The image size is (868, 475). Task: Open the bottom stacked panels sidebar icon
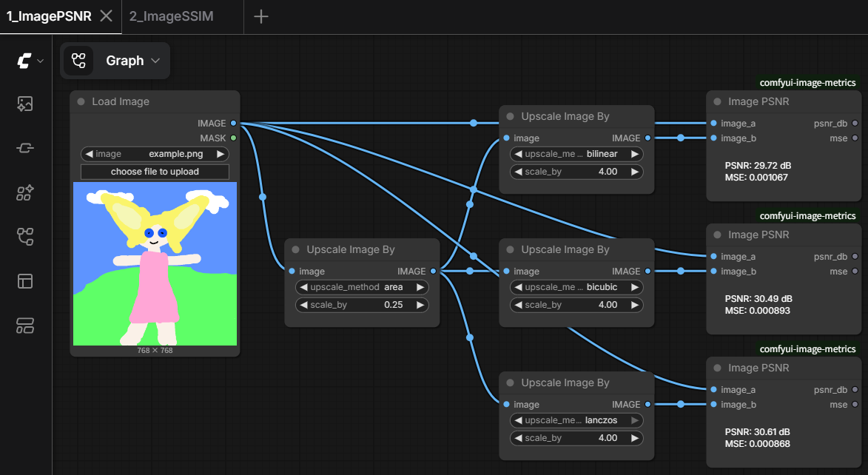click(25, 326)
